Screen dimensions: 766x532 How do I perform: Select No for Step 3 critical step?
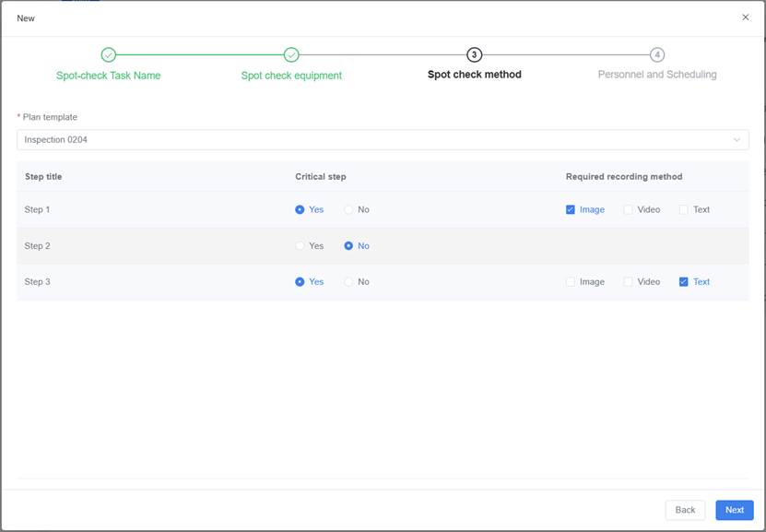click(x=349, y=282)
